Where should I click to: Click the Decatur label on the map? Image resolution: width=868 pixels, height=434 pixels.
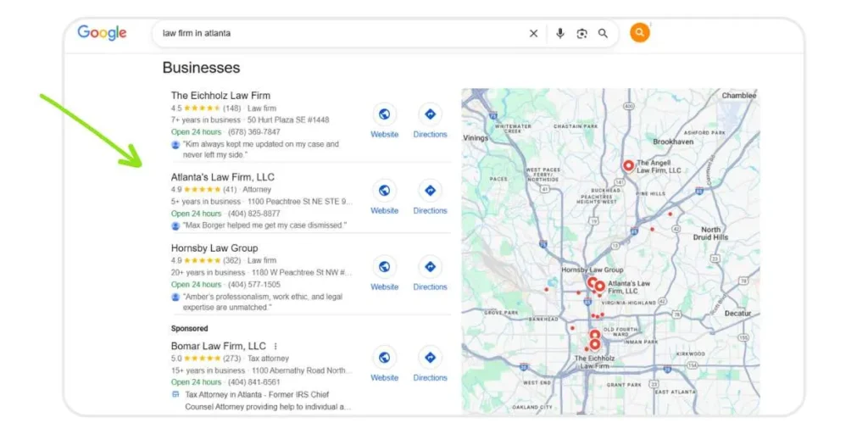point(738,314)
